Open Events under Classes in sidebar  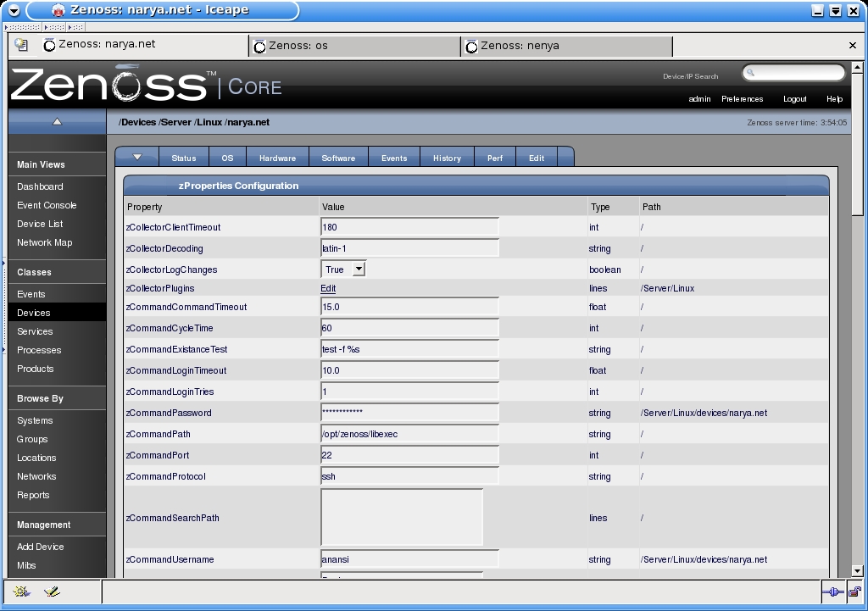[x=31, y=294]
